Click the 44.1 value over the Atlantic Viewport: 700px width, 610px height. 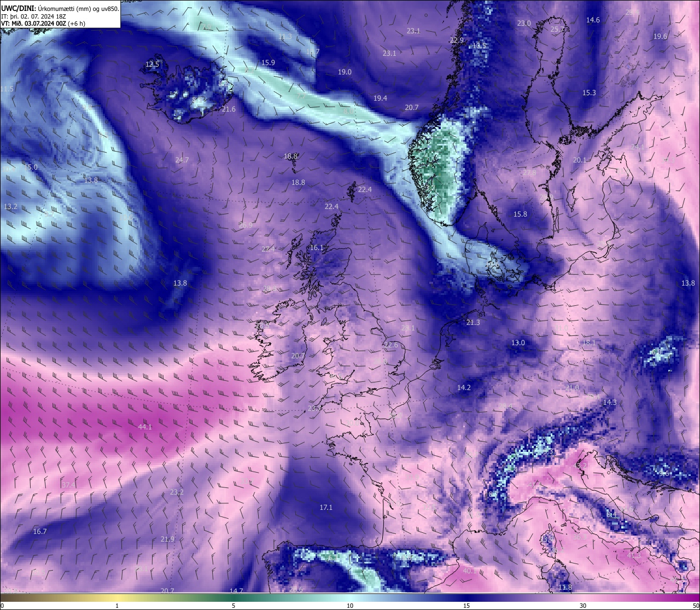(x=145, y=427)
